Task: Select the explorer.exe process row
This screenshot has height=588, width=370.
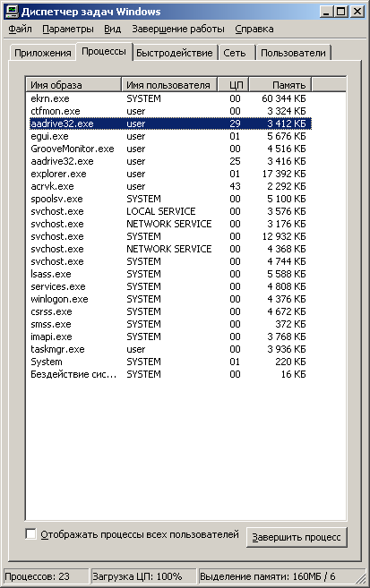Action: click(170, 174)
